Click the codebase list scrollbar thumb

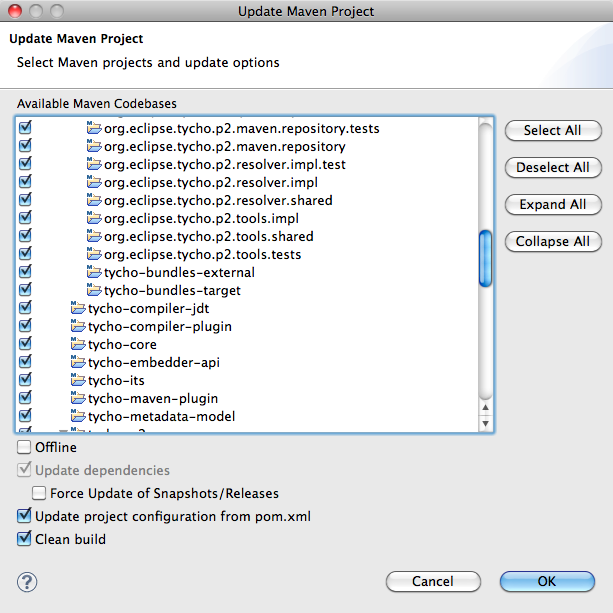486,257
